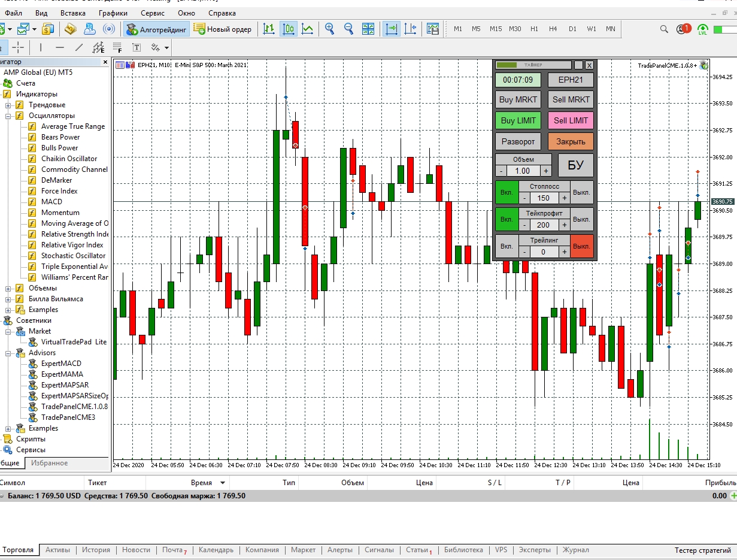Select the trendline drawing tool
The image size is (737, 560).
tap(79, 47)
